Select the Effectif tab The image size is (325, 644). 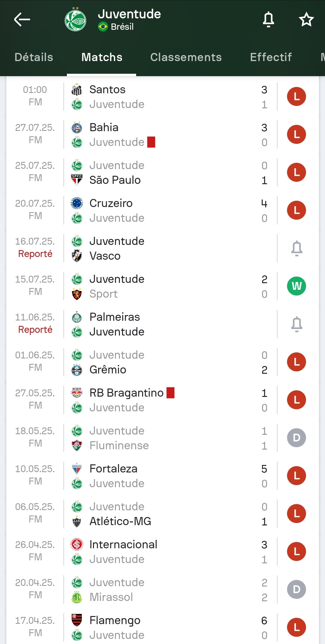(x=271, y=57)
